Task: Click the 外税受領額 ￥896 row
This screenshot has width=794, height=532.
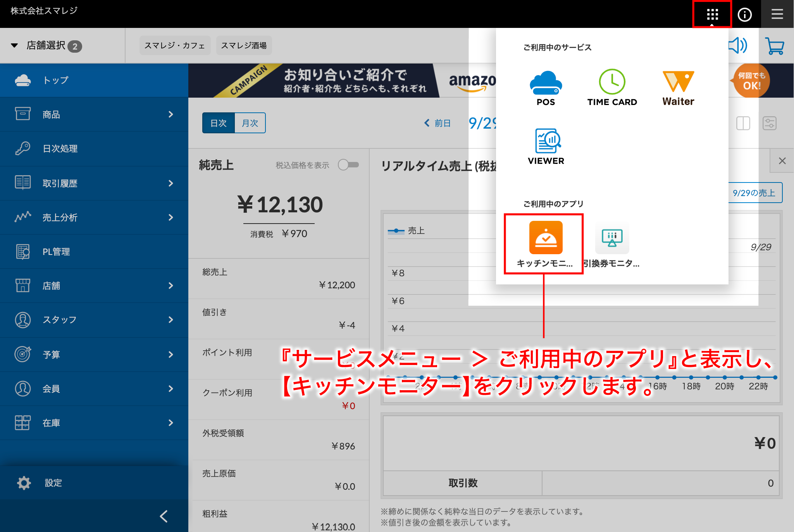Action: [279, 440]
